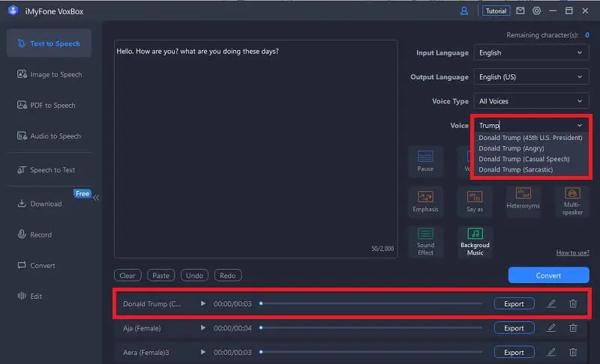The width and height of the screenshot is (600, 364).
Task: Open Audio to Speech section
Action: (49, 136)
